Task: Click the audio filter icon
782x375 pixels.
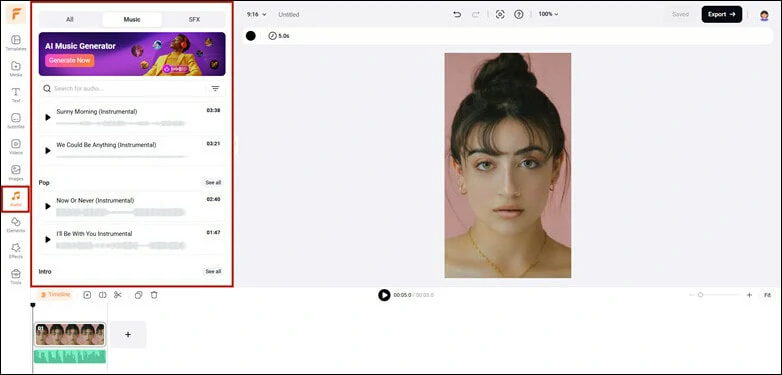Action: (x=215, y=89)
